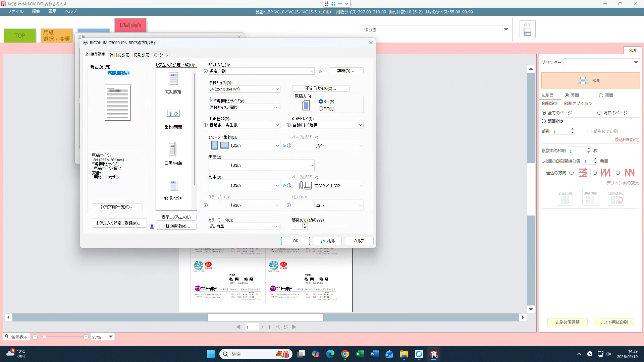Select the 裏面 print side radio button

pos(601,96)
